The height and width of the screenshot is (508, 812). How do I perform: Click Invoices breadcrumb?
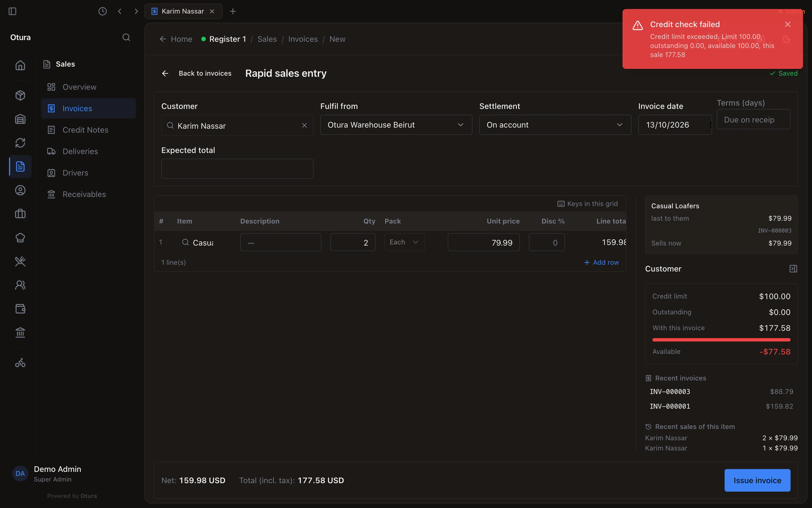coord(303,39)
